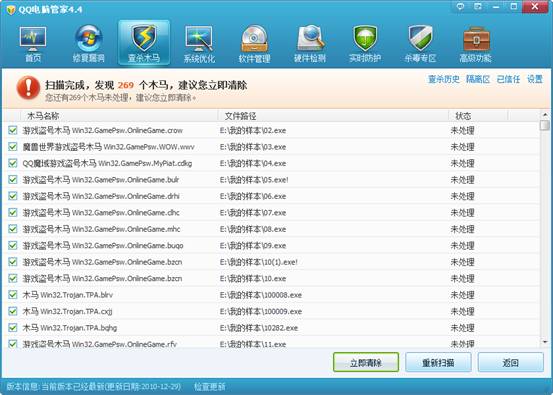553x395 pixels.
Task: Uncheck the Trojan.TPA.cxjj entry for 100009.exe
Action: click(x=13, y=311)
